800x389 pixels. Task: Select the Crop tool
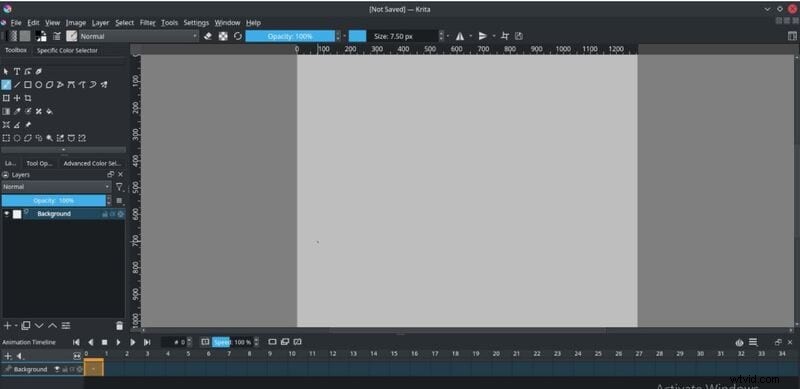point(28,98)
